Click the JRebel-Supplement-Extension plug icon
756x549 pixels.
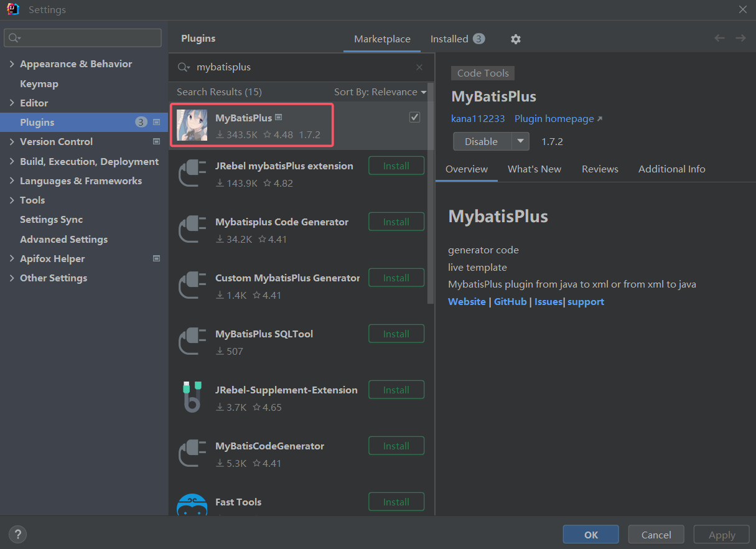192,398
